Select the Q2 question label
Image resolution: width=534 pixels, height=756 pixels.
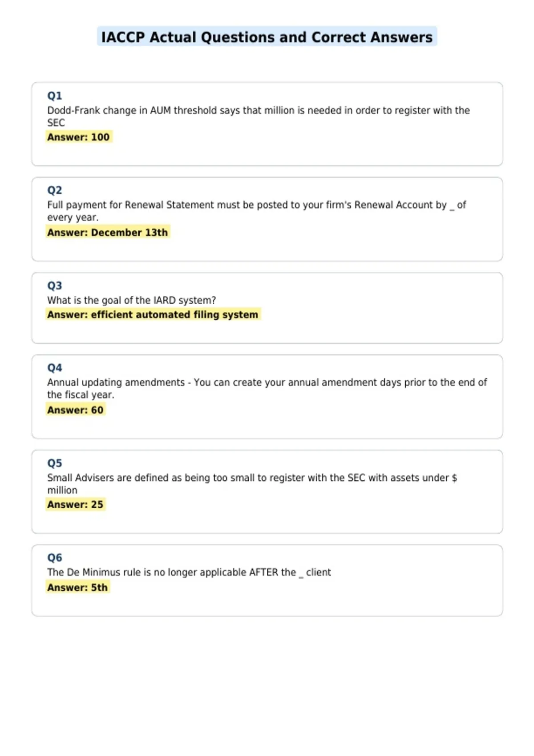point(55,190)
